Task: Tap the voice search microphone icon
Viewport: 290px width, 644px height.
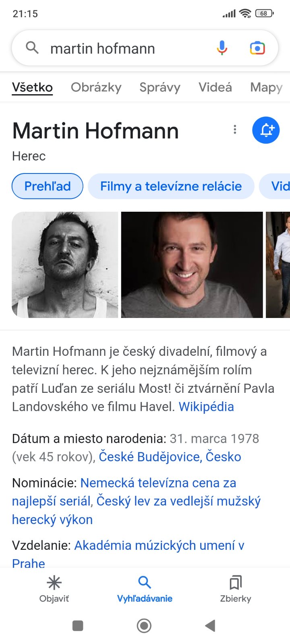Action: [222, 48]
